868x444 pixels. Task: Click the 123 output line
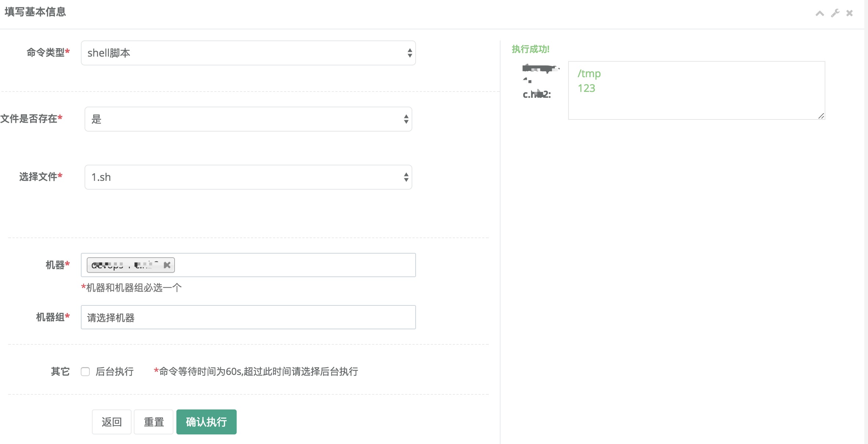pos(587,88)
